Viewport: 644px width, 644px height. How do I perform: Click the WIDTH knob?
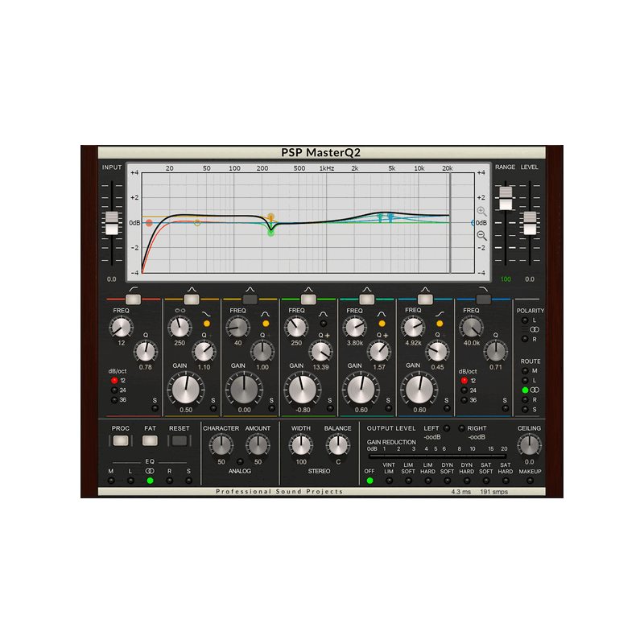coord(301,445)
